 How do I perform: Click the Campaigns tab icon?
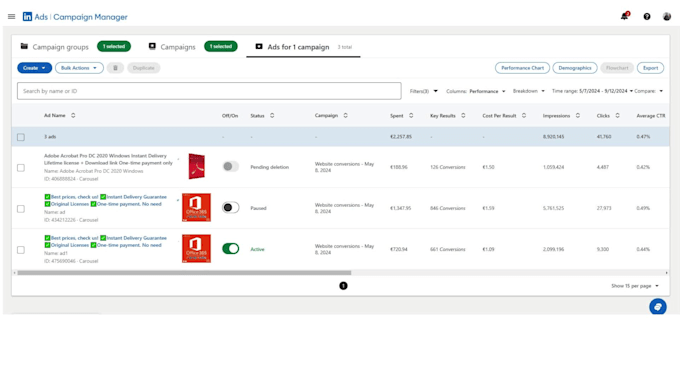pyautogui.click(x=152, y=46)
